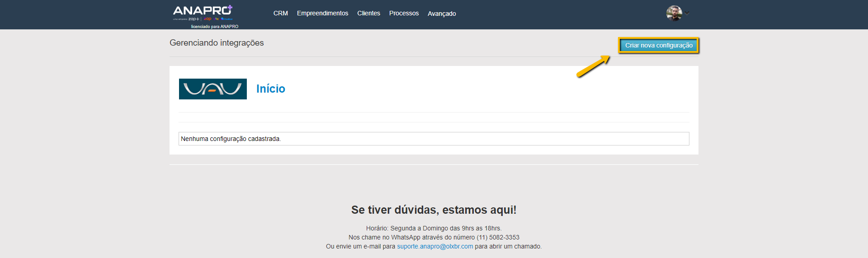Open the Clientes menu

(368, 13)
